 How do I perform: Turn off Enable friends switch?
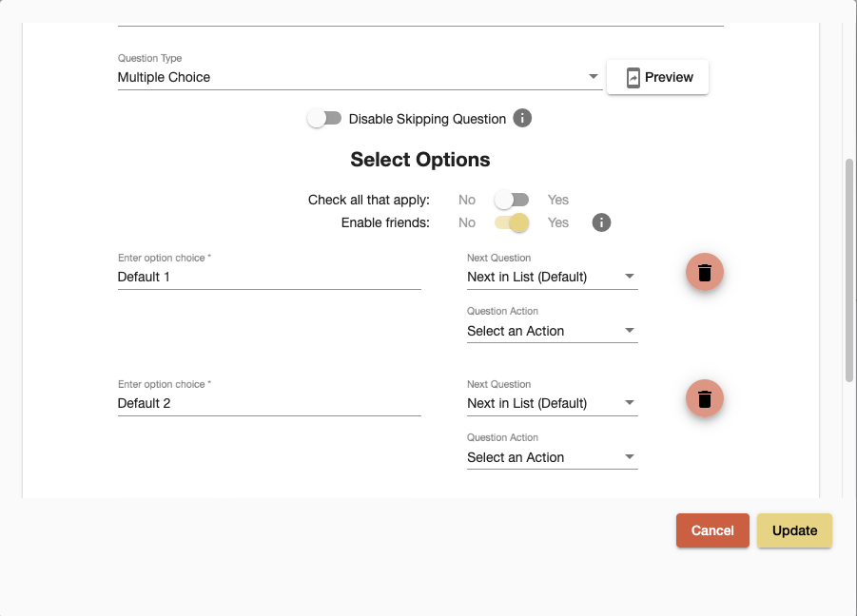click(x=512, y=222)
